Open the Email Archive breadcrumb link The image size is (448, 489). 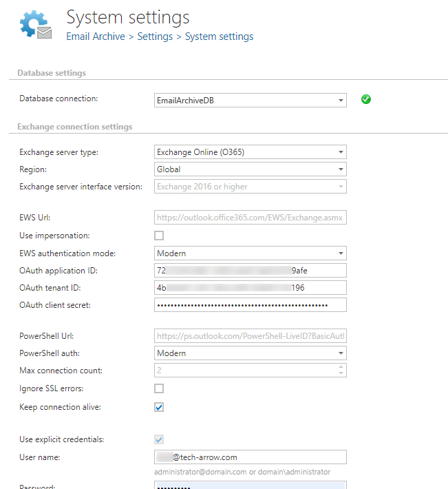click(x=96, y=37)
